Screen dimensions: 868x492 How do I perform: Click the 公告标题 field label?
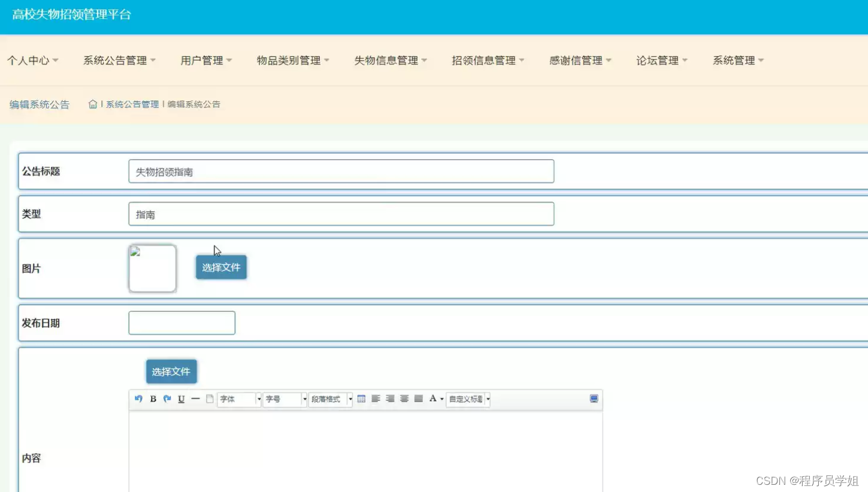[x=41, y=171]
